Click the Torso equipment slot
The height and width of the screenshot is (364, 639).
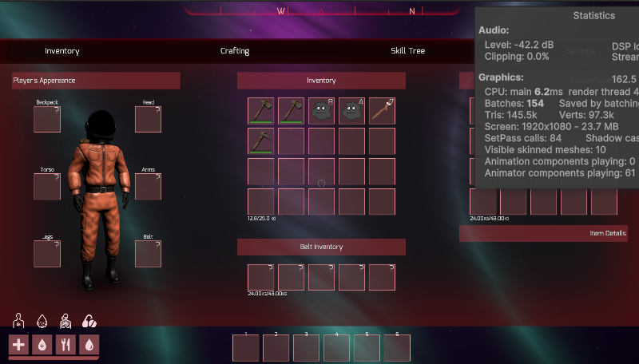point(47,187)
